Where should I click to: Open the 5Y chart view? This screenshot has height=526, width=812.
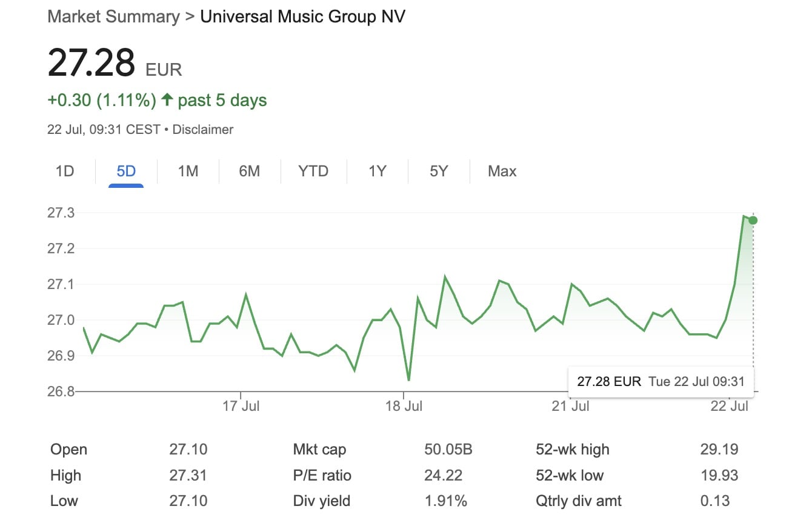point(439,171)
